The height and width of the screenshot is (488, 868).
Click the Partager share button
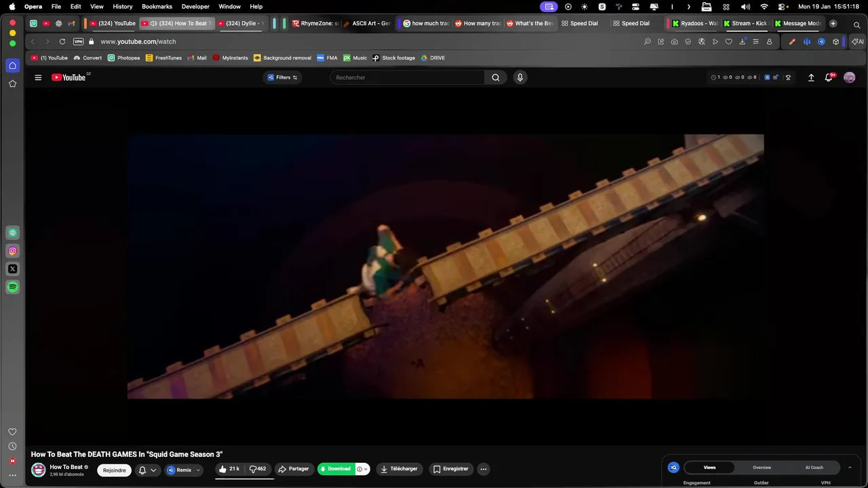[x=294, y=469]
